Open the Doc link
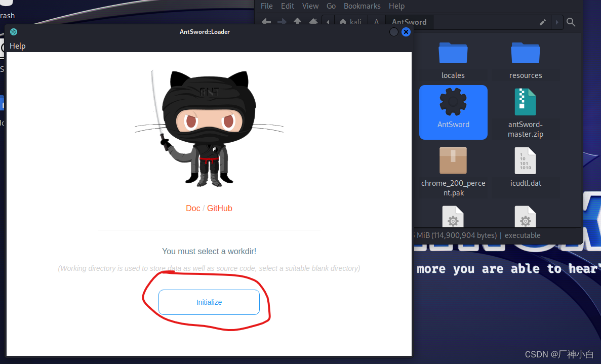 click(x=193, y=209)
